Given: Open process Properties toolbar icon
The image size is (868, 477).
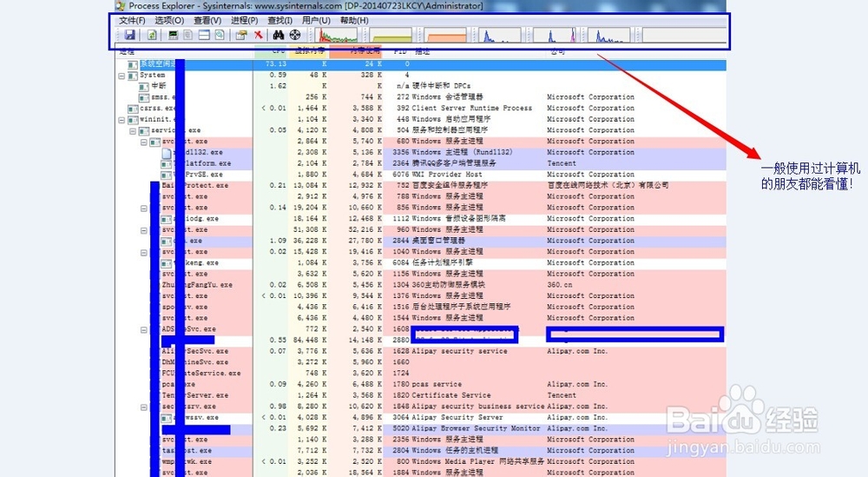Looking at the screenshot, I should 240,35.
